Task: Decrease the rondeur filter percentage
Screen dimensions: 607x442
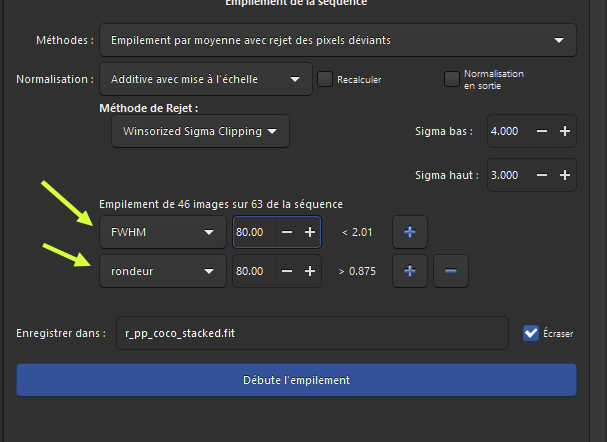Action: pyautogui.click(x=287, y=271)
